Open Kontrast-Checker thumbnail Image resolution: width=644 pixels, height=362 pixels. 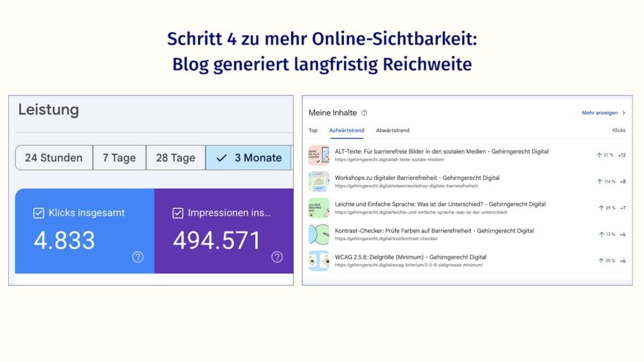pos(319,234)
